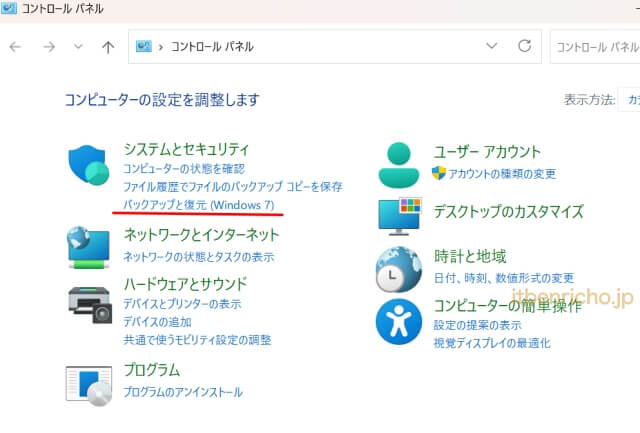This screenshot has width=640, height=433.
Task: Click the Clock and Region icon
Action: point(400,267)
